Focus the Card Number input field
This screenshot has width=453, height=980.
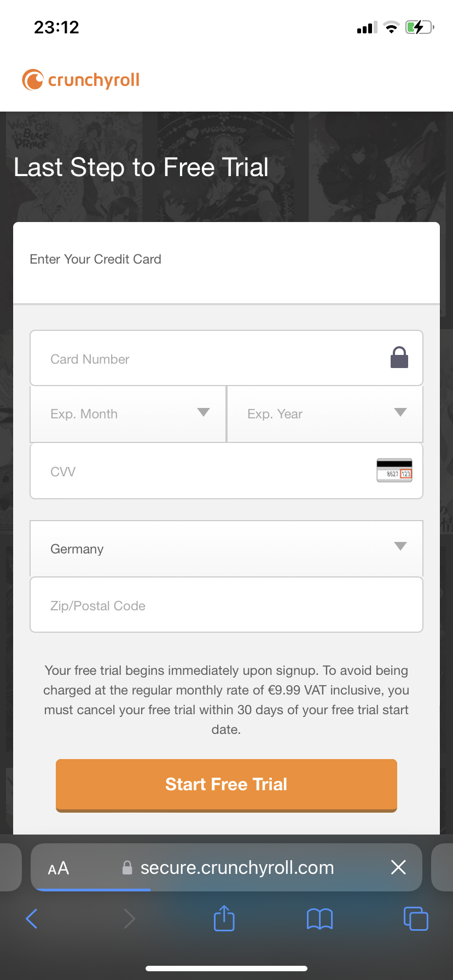click(x=208, y=359)
